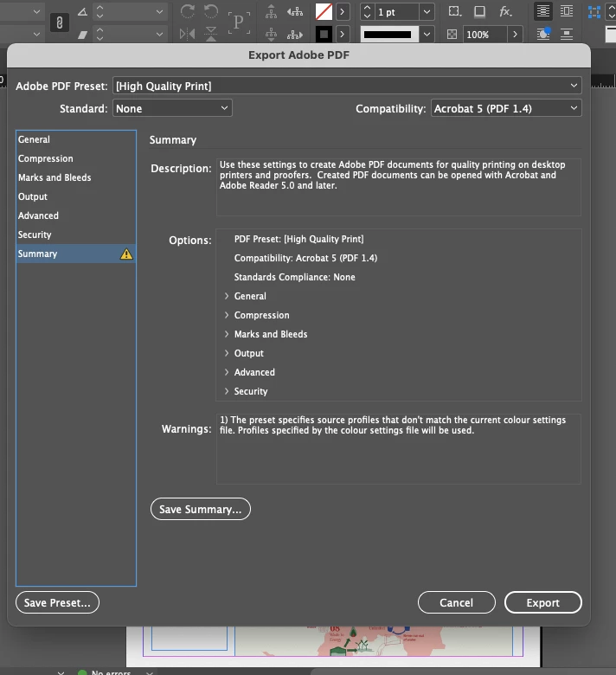The width and height of the screenshot is (616, 675).
Task: Click the Select Container icon
Action: [271, 11]
